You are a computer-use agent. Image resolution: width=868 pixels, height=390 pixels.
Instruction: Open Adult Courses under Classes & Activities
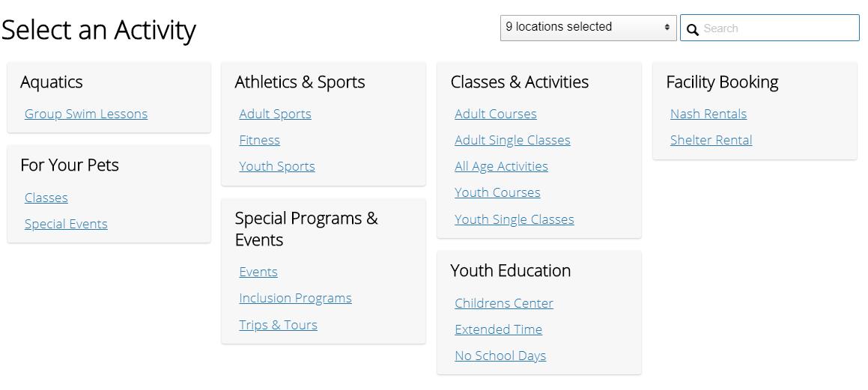click(x=496, y=114)
